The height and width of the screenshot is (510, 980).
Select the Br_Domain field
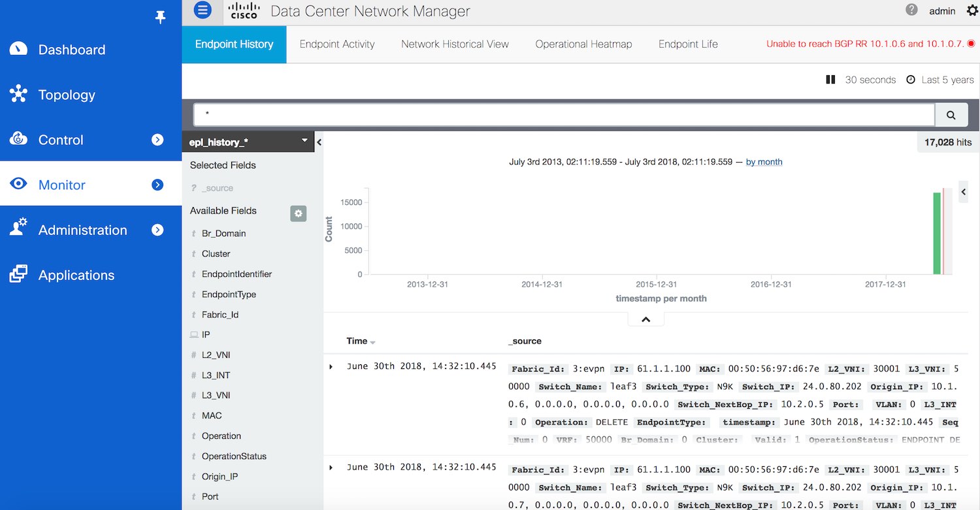[223, 233]
